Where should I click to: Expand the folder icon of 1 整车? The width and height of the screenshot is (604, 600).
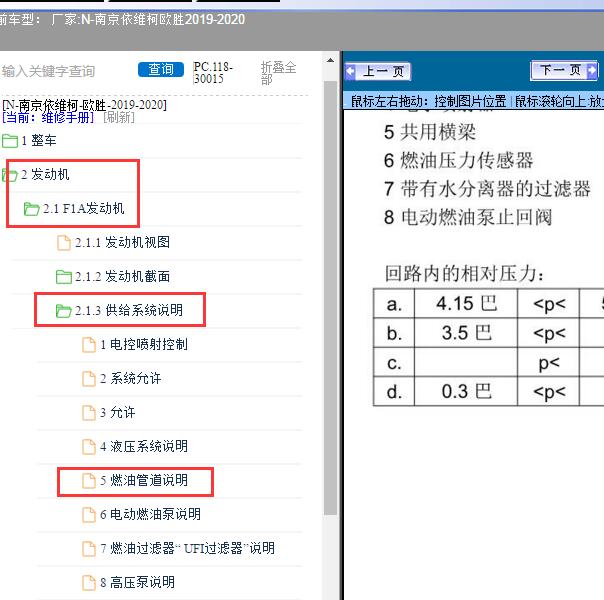10,141
